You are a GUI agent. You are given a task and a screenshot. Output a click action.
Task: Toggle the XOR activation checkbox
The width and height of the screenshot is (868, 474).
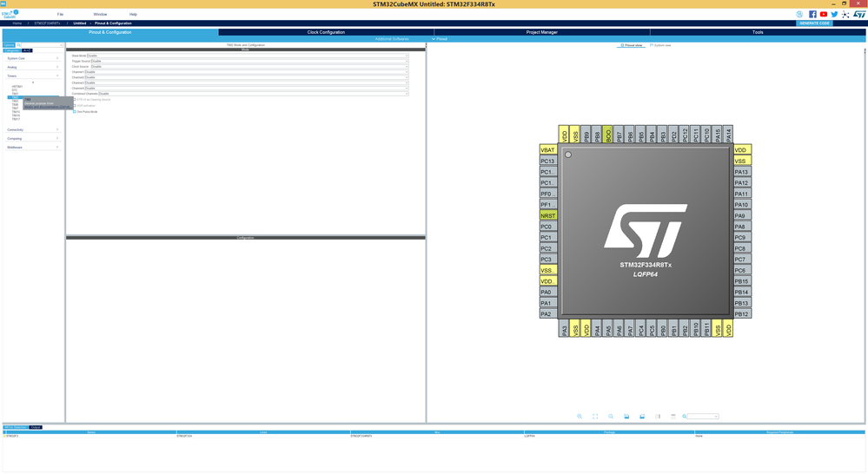pos(75,106)
